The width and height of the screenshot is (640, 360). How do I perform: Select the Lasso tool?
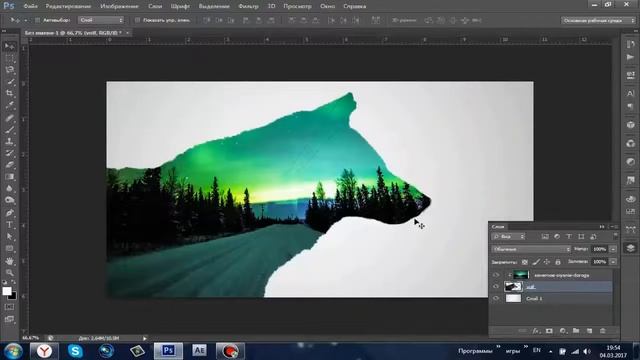[x=9, y=70]
